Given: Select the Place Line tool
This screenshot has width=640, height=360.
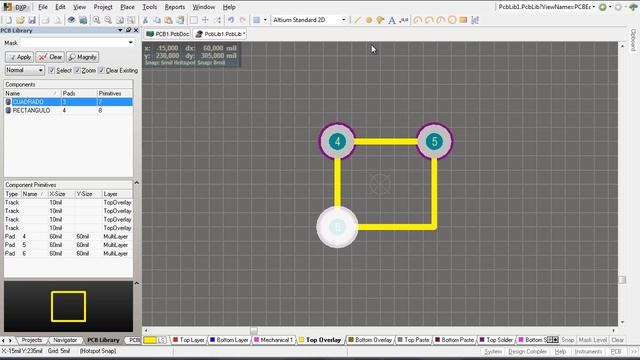Looking at the screenshot, I should [357, 20].
